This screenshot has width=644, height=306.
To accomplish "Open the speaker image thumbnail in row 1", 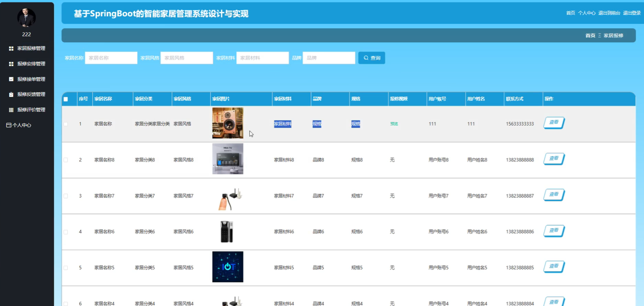I will click(228, 123).
